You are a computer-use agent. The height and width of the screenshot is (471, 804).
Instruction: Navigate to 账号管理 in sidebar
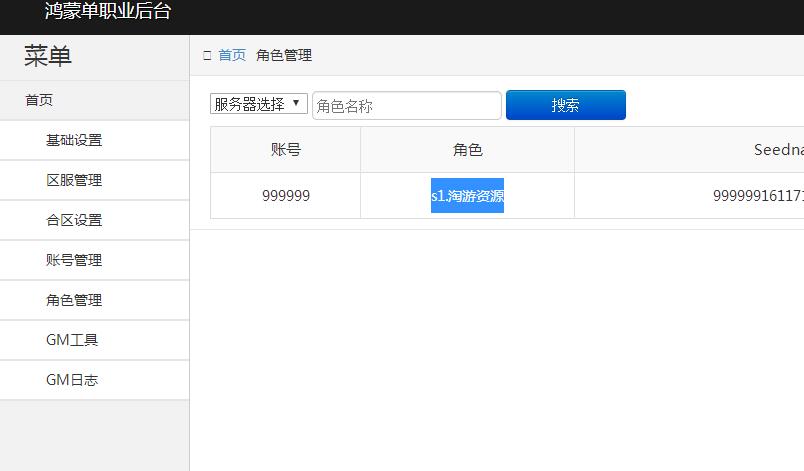74,260
